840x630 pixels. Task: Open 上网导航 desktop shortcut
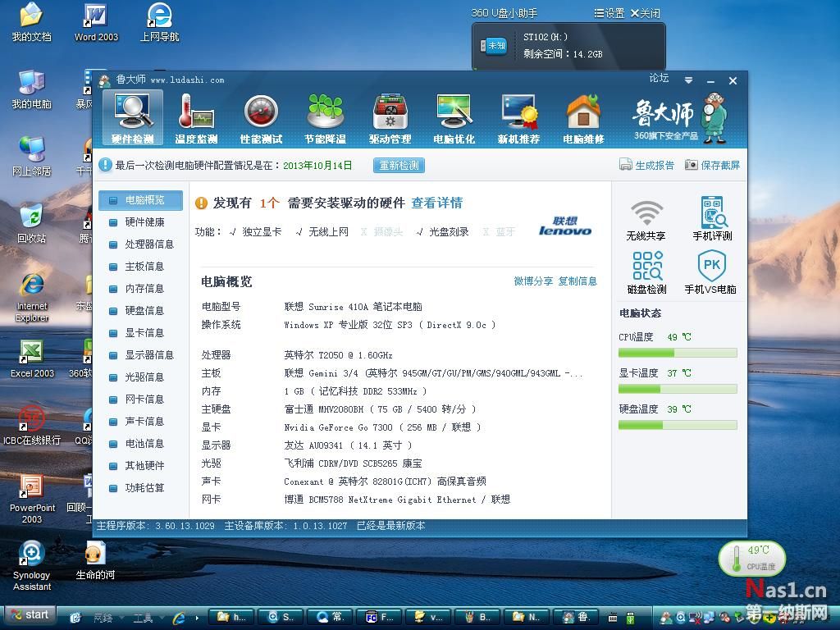(159, 23)
